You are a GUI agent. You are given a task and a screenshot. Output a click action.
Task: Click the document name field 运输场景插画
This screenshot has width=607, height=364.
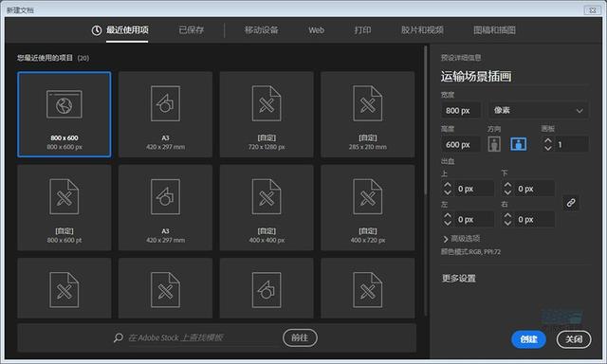[514, 76]
